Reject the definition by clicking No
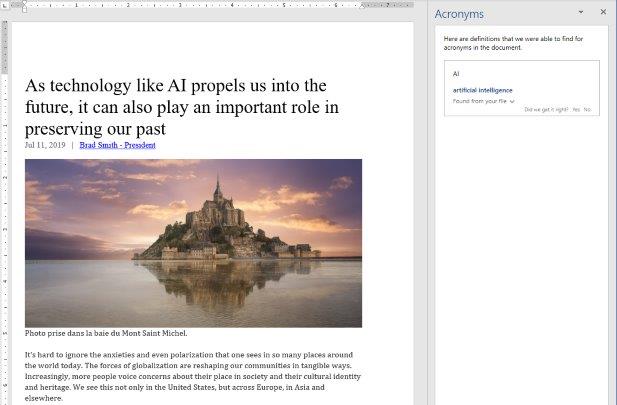Image resolution: width=617 pixels, height=405 pixels. 587,109
